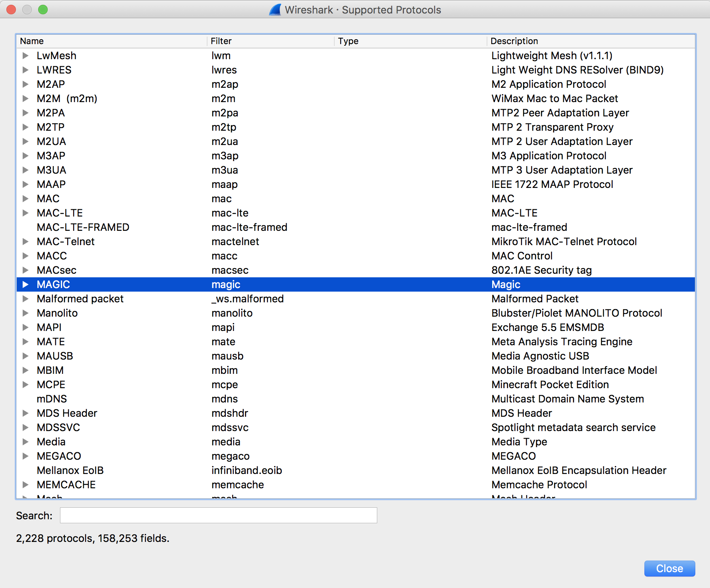Screen dimensions: 710x588
Task: Expand the MDS Header row
Action: (x=25, y=413)
